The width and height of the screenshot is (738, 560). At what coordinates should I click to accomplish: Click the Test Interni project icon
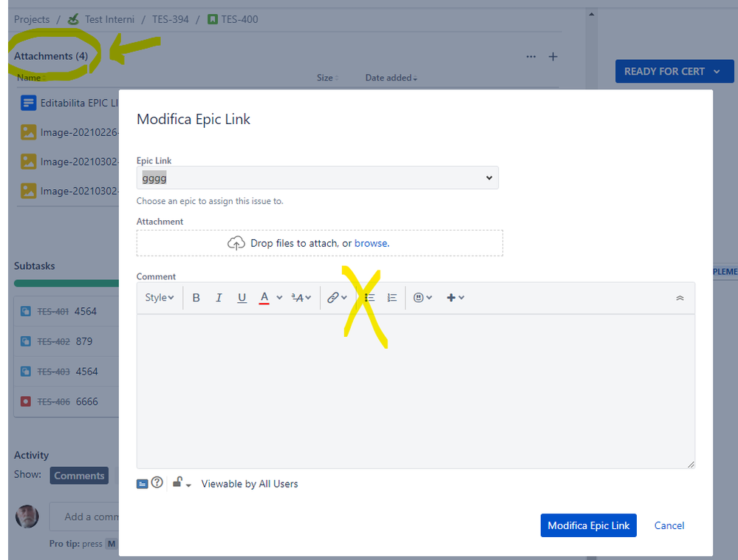(x=73, y=19)
